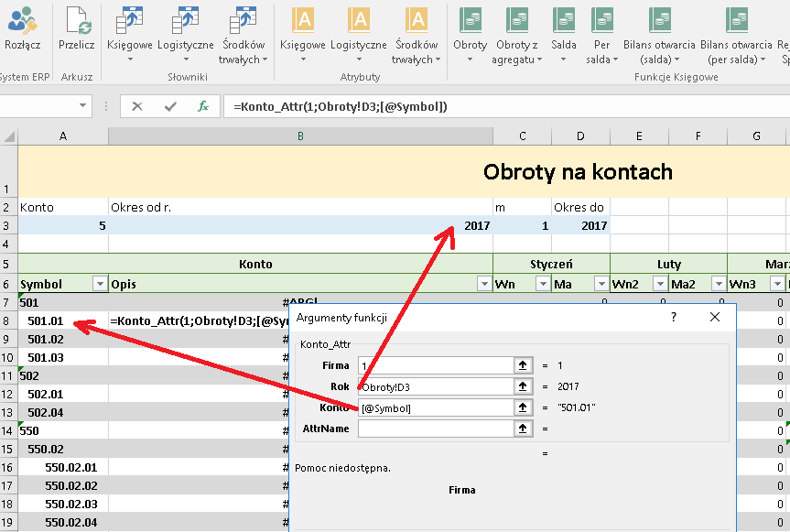
Task: Cancel formula entry with the X icon
Action: click(x=137, y=106)
